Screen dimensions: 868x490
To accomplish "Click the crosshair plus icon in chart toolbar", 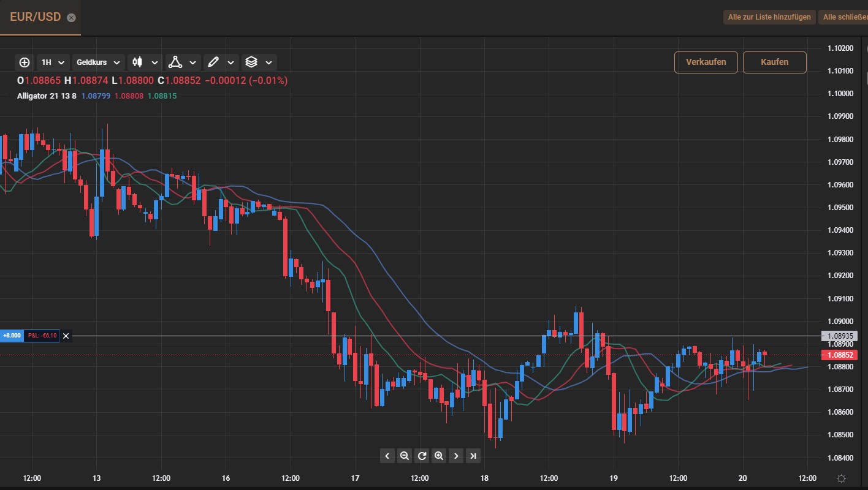I will click(25, 62).
